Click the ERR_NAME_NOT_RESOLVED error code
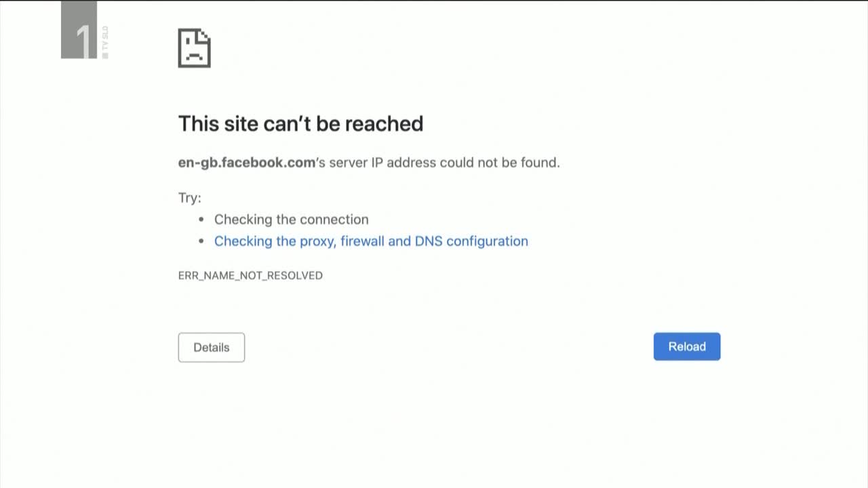This screenshot has height=488, width=868. (x=250, y=275)
